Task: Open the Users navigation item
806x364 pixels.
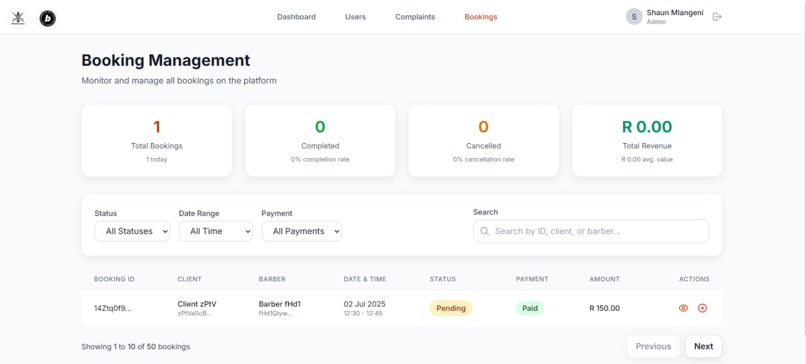Action: pyautogui.click(x=355, y=17)
